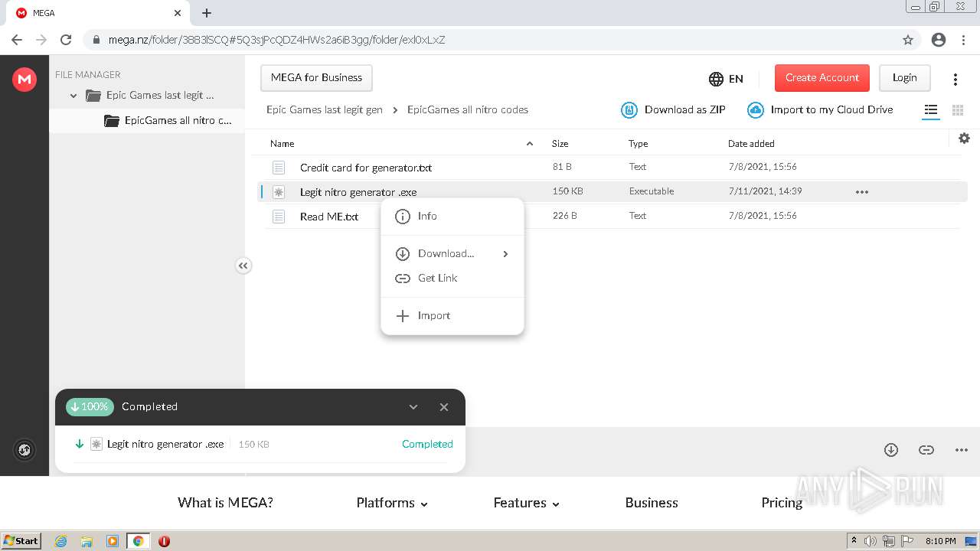The width and height of the screenshot is (980, 551).
Task: Open the column settings gear
Action: (x=964, y=138)
